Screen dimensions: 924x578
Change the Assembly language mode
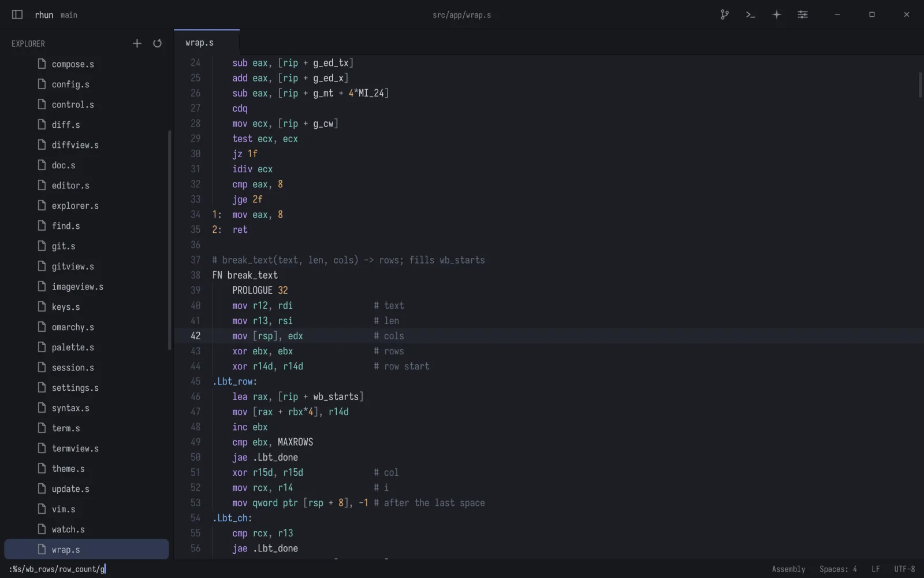[788, 569]
